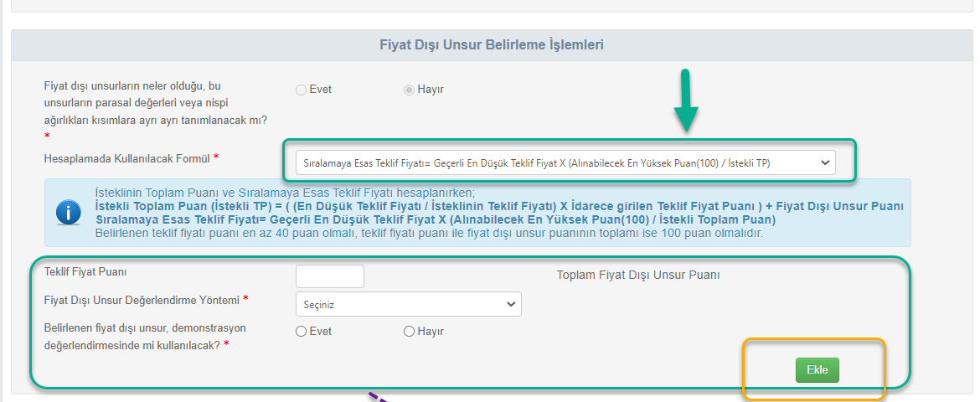The image size is (980, 402).
Task: Click the blue info icon
Action: point(68,213)
